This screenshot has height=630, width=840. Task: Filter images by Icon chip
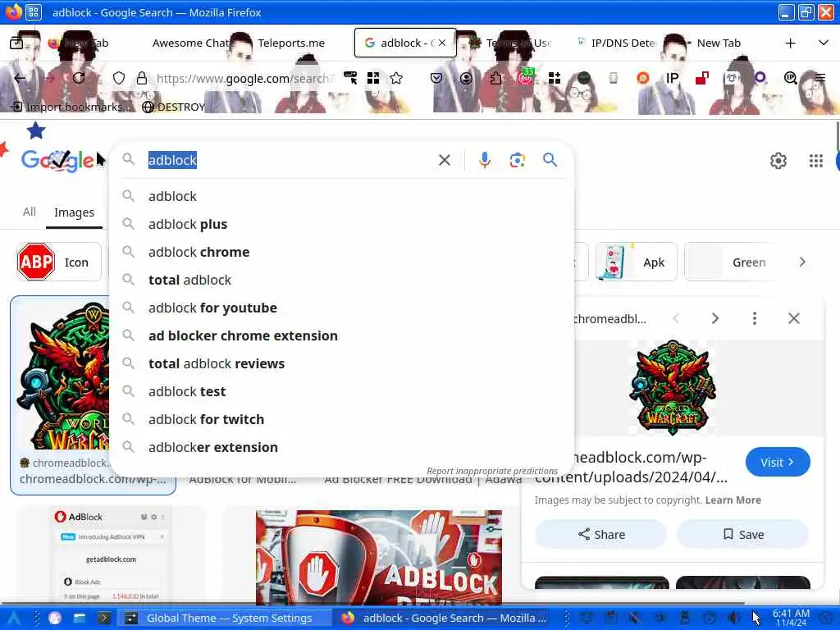(58, 262)
